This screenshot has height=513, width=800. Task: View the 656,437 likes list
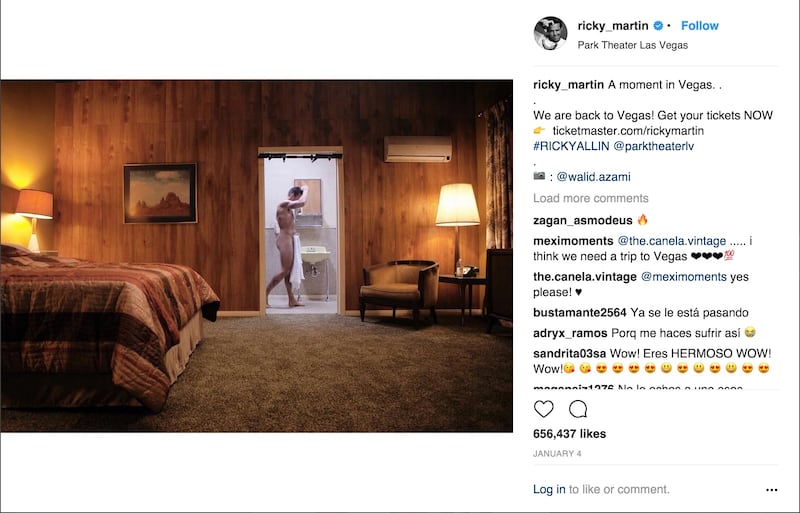click(x=569, y=434)
